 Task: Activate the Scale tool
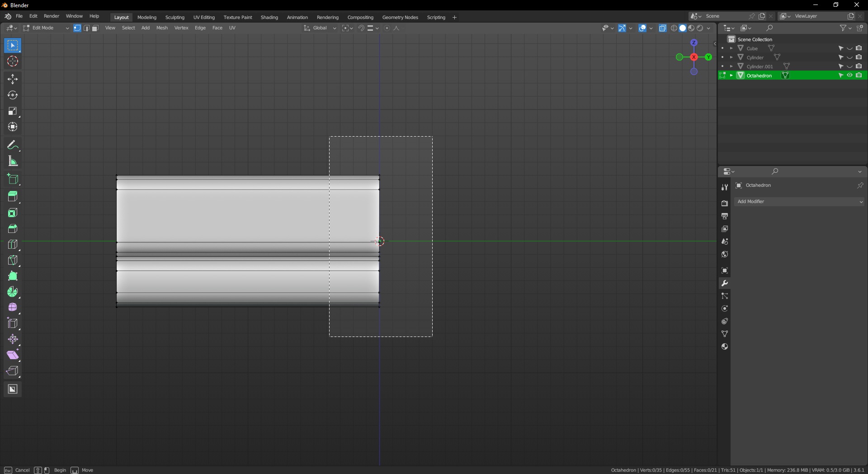(13, 111)
